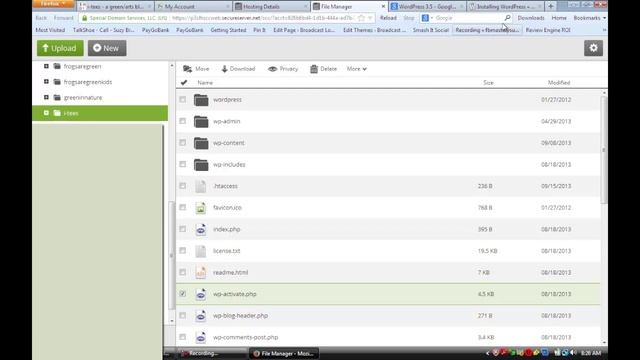Expand the frogsaregreenkids tree folder
The image size is (640, 360).
tap(46, 82)
